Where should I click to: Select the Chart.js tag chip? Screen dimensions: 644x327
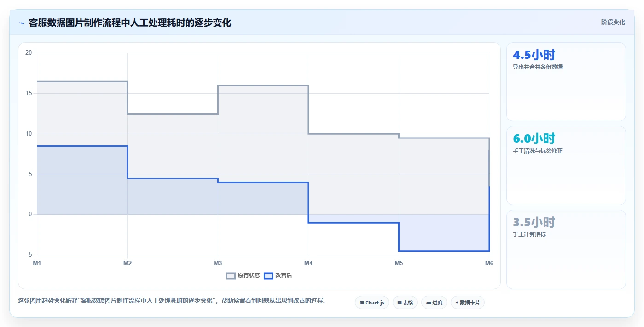point(372,303)
